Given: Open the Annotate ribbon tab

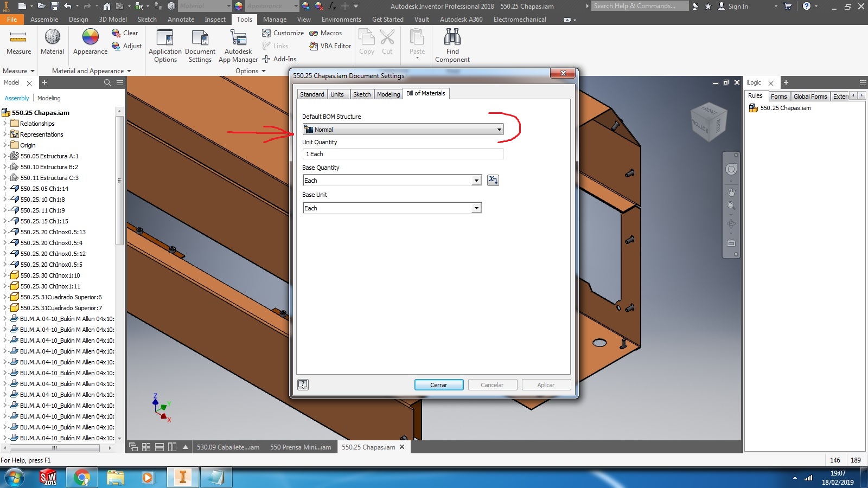Looking at the screenshot, I should coord(181,19).
